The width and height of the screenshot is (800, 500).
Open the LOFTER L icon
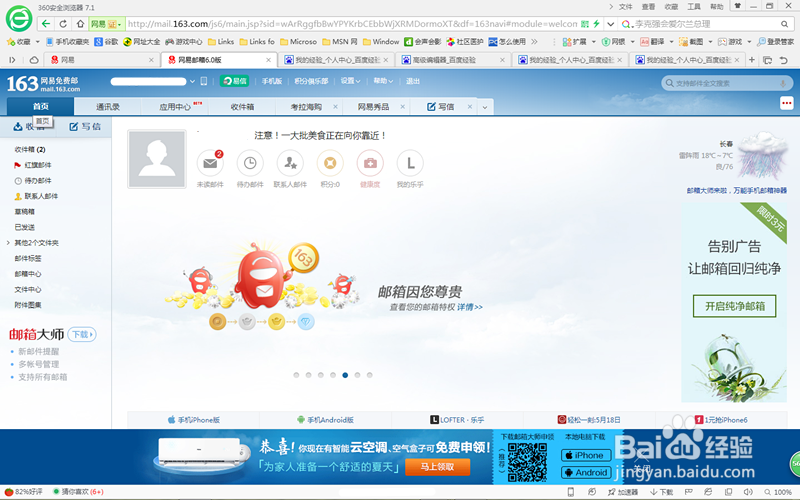coord(410,163)
